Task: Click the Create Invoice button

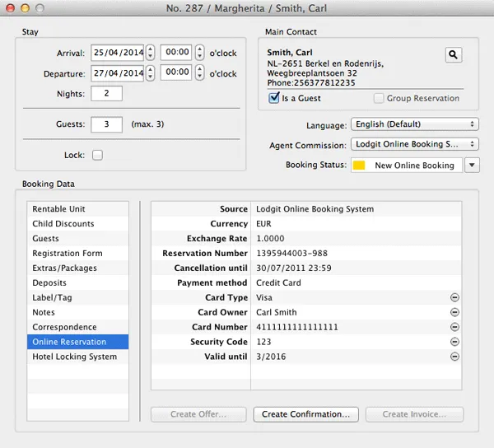Action: point(414,414)
